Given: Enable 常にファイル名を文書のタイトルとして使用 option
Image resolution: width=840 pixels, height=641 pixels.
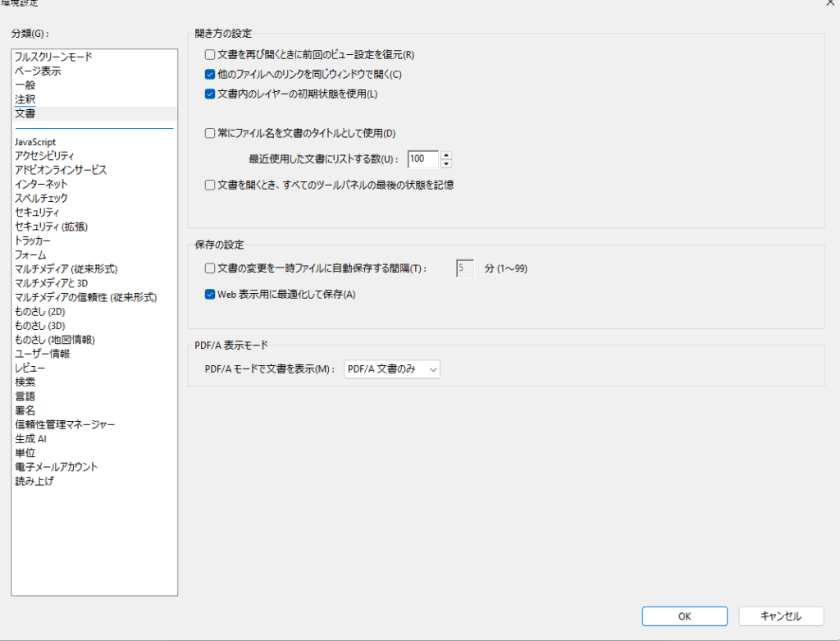Looking at the screenshot, I should tap(210, 133).
